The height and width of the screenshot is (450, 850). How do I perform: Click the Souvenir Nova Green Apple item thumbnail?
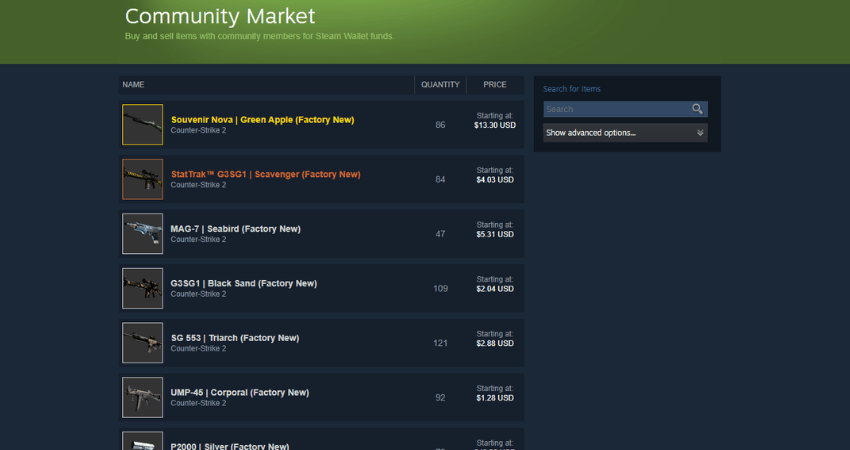(142, 125)
